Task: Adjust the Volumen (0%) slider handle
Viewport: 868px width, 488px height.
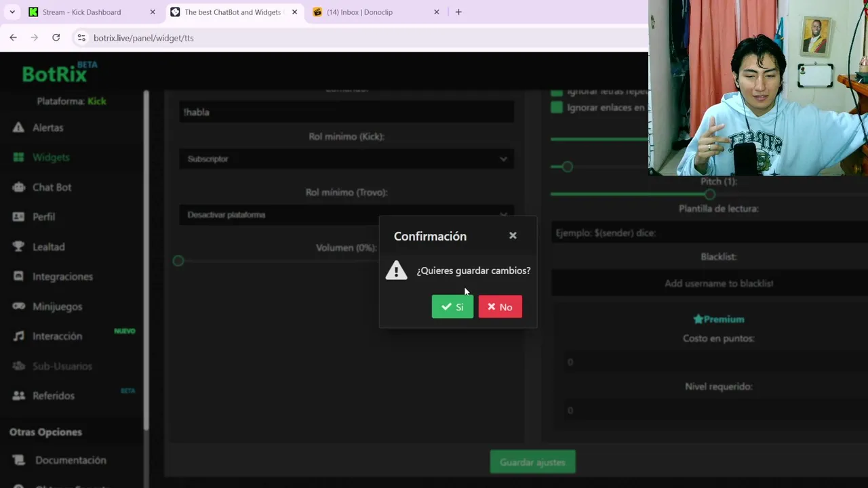Action: (178, 261)
